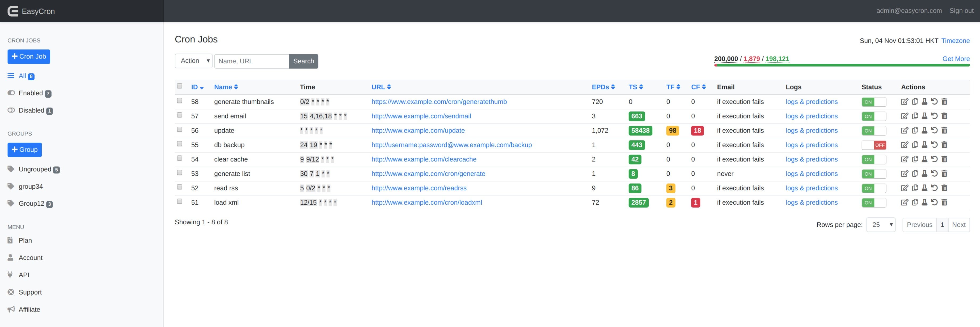Click the flask test icon for load xml

(924, 202)
